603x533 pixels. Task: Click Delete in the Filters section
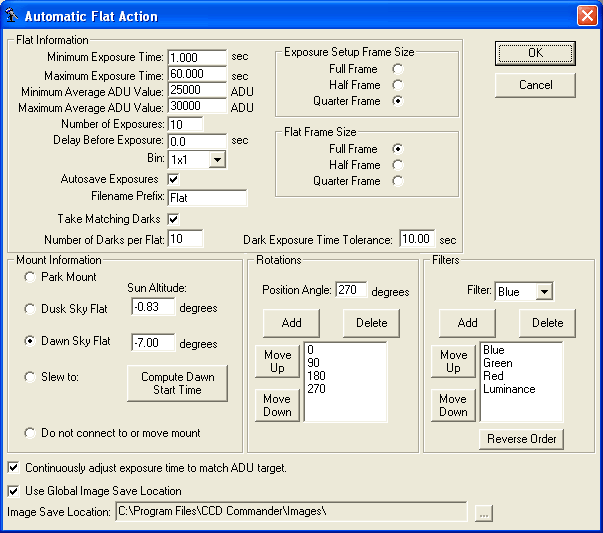[x=547, y=323]
